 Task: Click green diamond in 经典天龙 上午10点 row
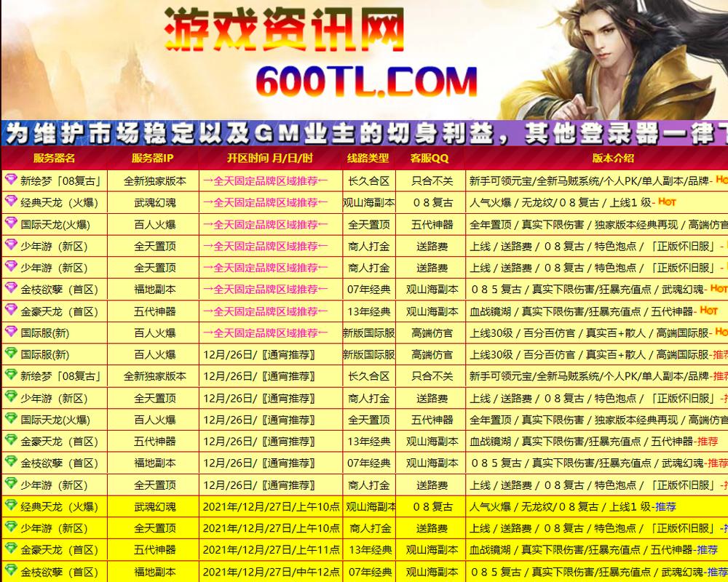point(11,505)
